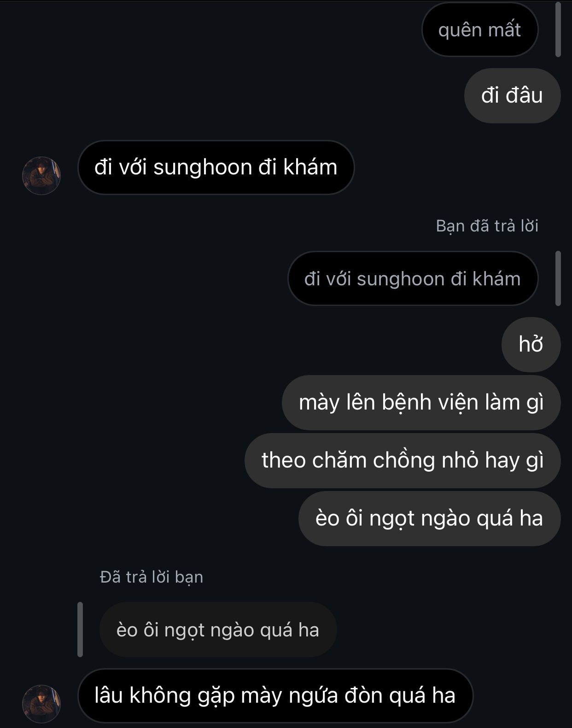Tap received message 'đi với sunghoon đi khám'

pos(216,168)
